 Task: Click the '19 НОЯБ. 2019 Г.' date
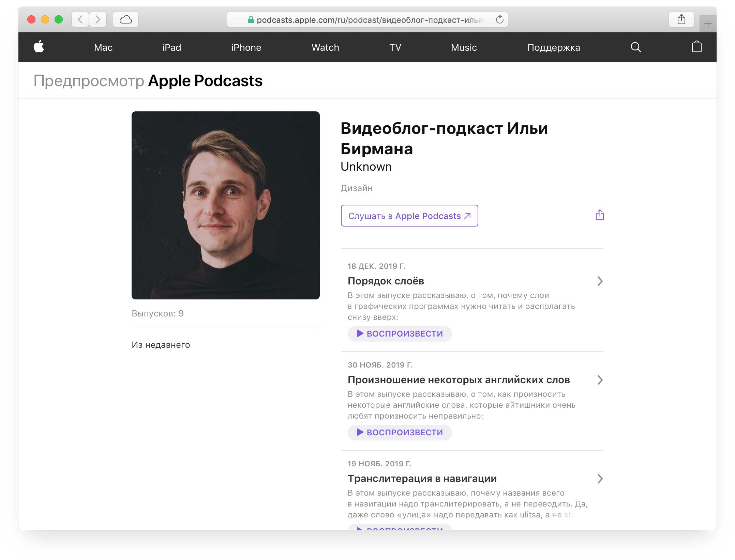pyautogui.click(x=379, y=464)
